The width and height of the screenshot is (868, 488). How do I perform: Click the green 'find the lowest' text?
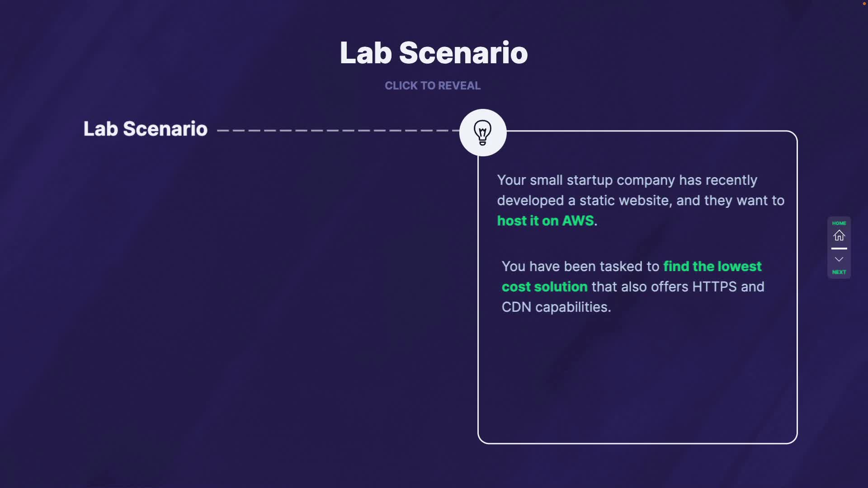[x=712, y=267]
